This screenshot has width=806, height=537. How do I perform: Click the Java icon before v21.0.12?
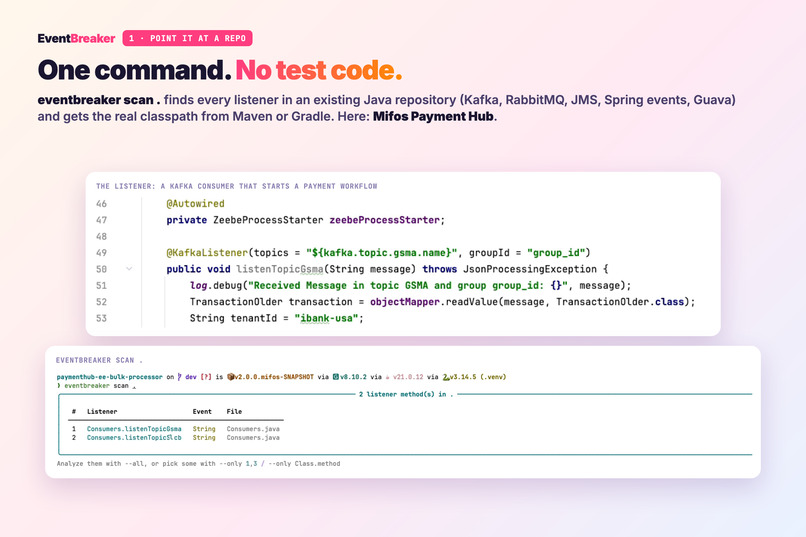pos(387,377)
